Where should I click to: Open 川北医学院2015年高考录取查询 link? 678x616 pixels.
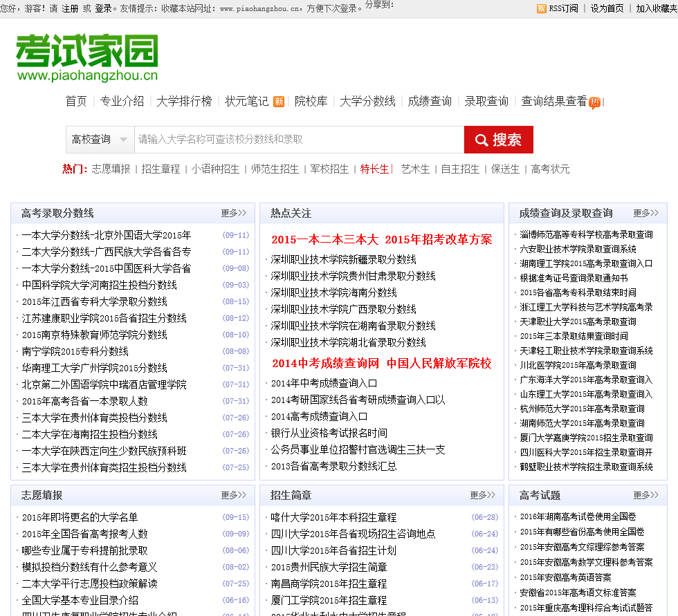[x=578, y=366]
